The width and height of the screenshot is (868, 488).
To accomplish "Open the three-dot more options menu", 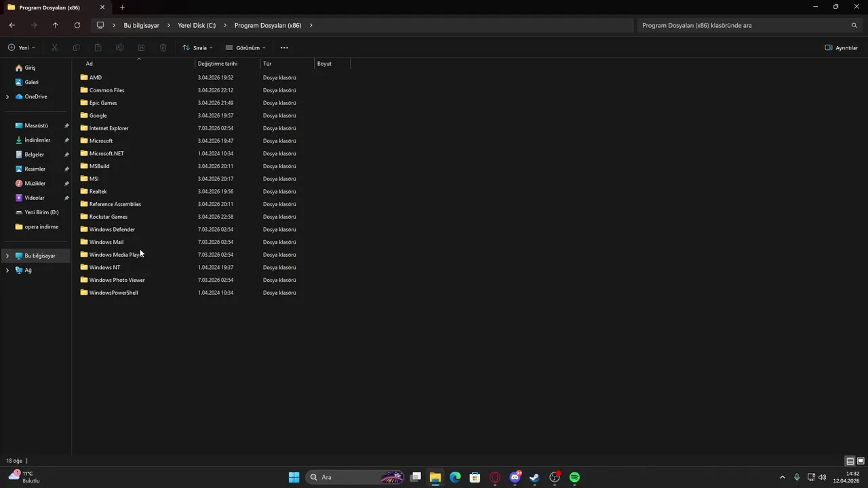I will click(284, 47).
